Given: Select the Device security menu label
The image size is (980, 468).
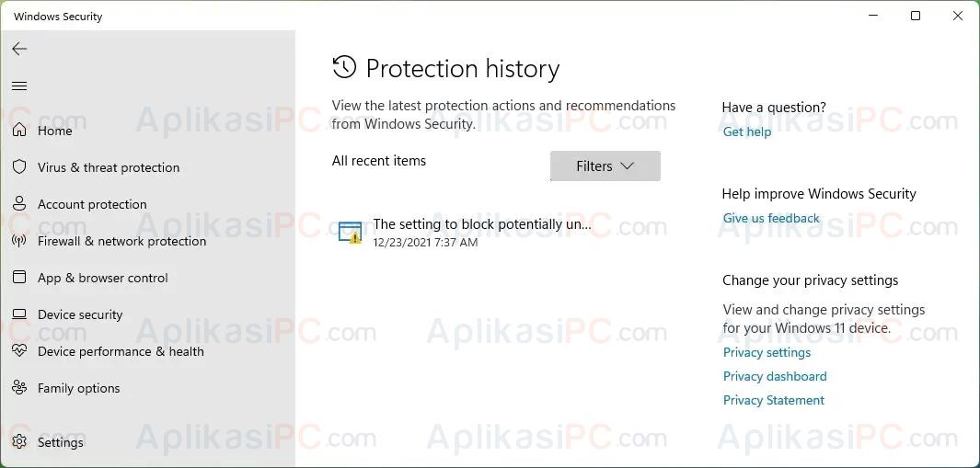Looking at the screenshot, I should point(80,314).
